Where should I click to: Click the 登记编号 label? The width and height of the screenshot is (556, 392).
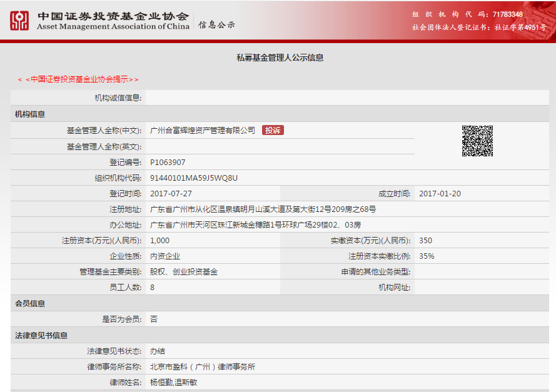coord(126,163)
